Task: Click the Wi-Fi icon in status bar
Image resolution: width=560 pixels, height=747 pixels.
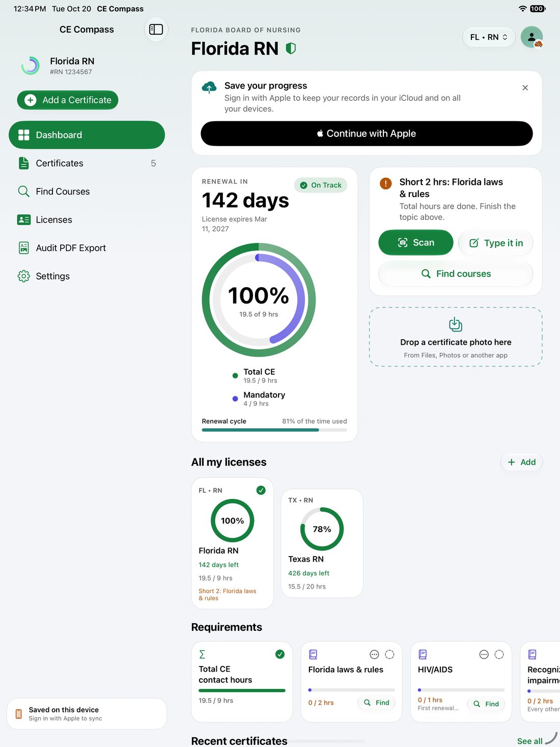Action: (522, 9)
